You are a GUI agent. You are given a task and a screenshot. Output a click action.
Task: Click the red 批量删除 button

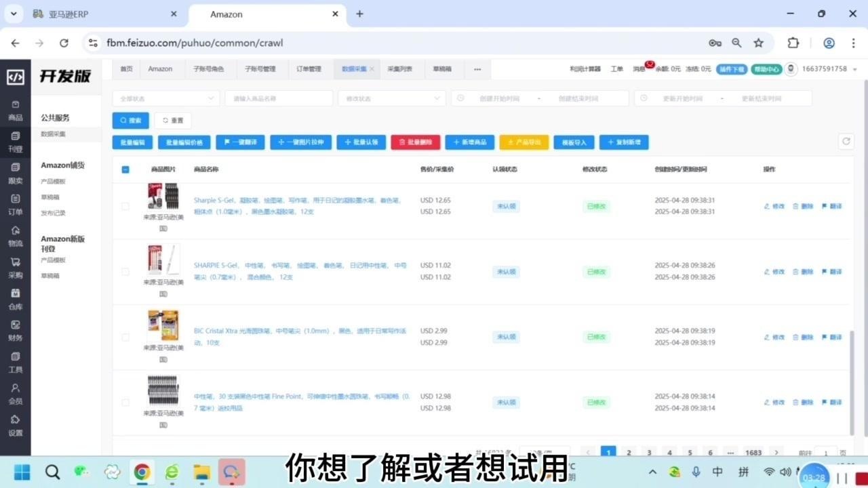pos(416,142)
